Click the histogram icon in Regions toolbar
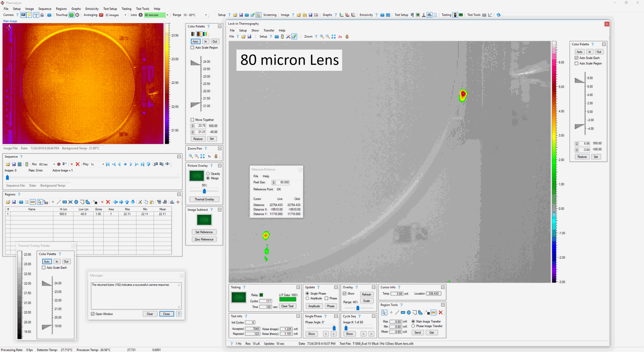644x352 pixels. tap(172, 202)
